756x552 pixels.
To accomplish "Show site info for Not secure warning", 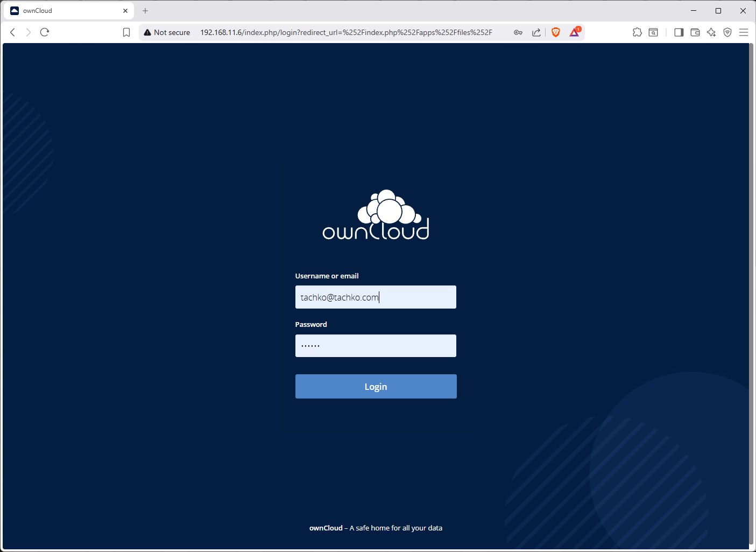I will pyautogui.click(x=167, y=32).
